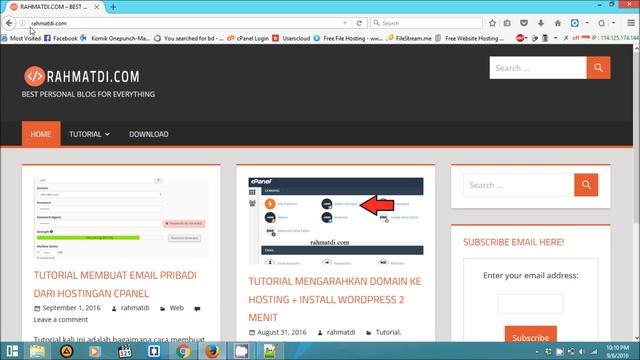Launch AIMP player from taskbar
Screen dimensions: 640x360
tap(67, 351)
